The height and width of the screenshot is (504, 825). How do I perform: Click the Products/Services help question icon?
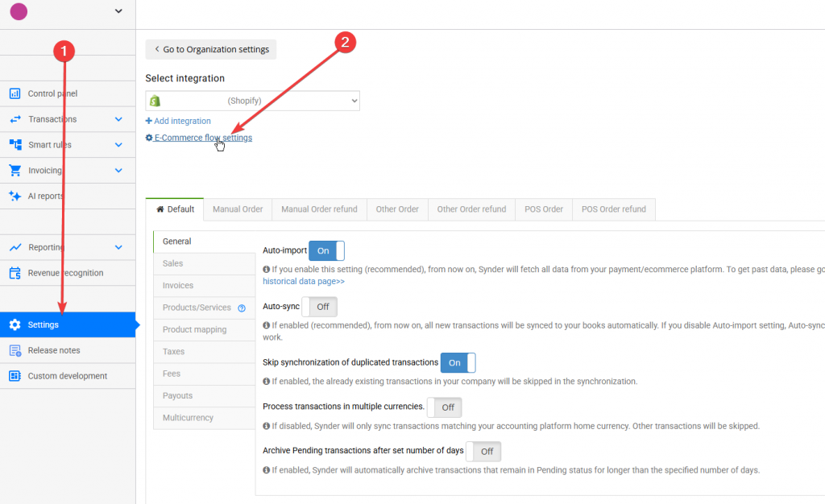[x=242, y=308]
